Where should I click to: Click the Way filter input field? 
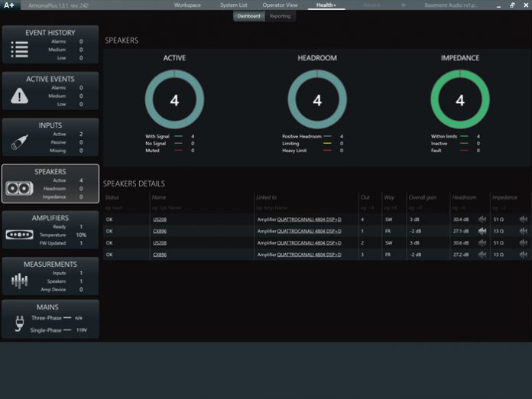point(394,208)
